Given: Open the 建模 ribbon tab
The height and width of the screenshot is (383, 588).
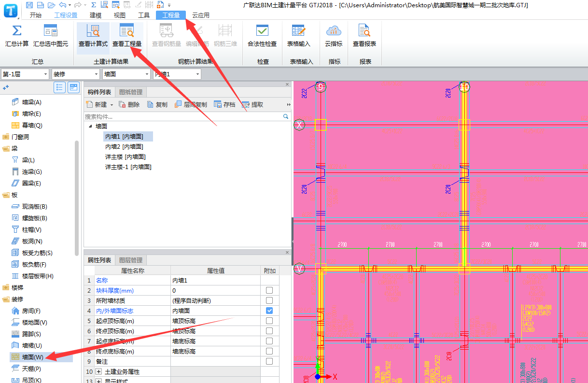Looking at the screenshot, I should 96,15.
